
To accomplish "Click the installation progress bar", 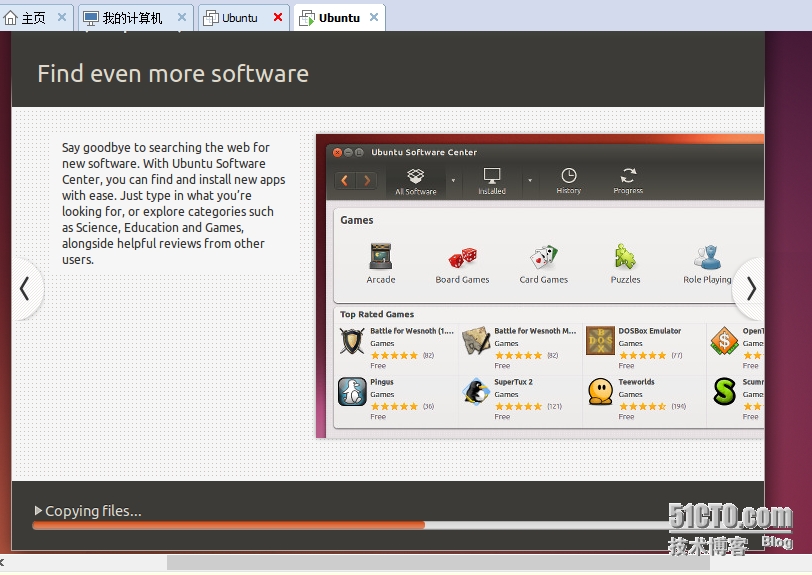I will click(x=352, y=525).
